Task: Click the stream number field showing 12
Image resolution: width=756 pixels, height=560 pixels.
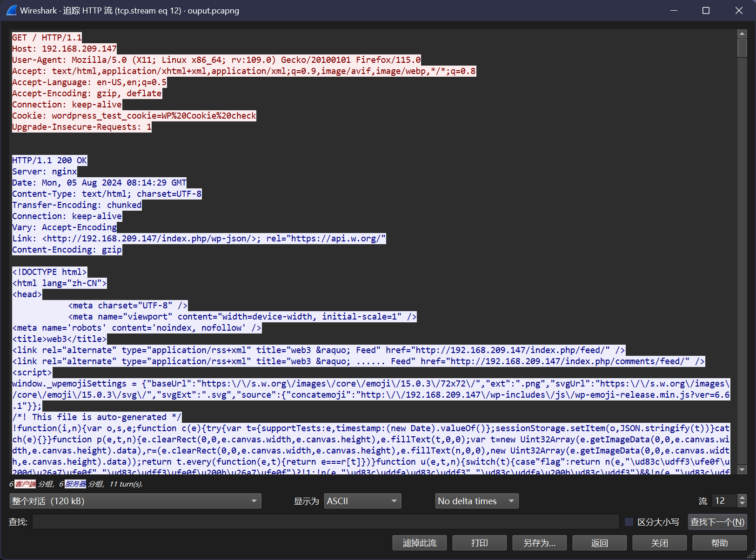Action: click(725, 501)
